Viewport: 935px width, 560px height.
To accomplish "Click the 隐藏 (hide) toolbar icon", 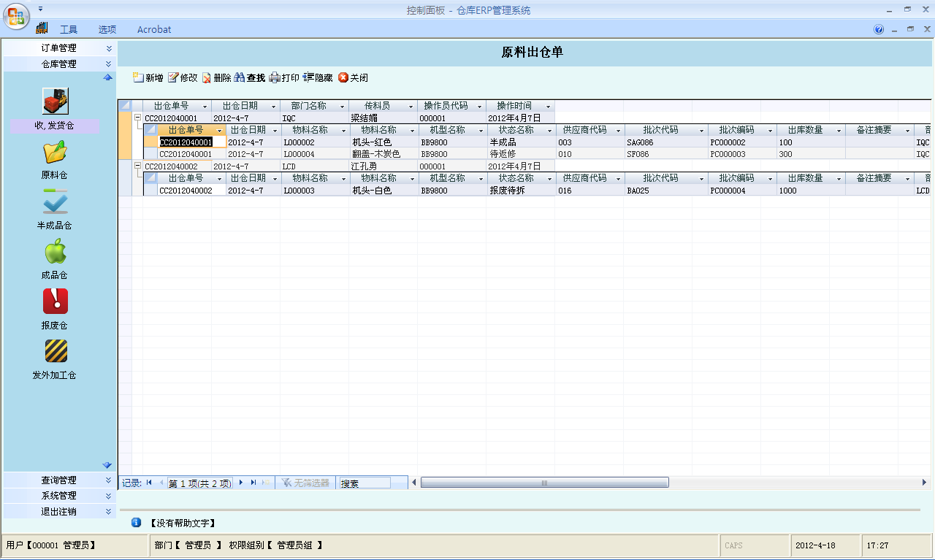I will click(x=308, y=77).
